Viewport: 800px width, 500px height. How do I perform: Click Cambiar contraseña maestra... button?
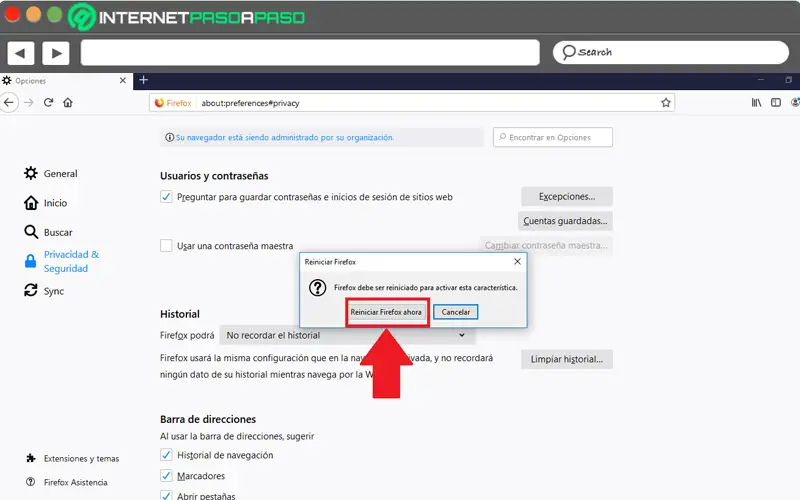pos(546,245)
